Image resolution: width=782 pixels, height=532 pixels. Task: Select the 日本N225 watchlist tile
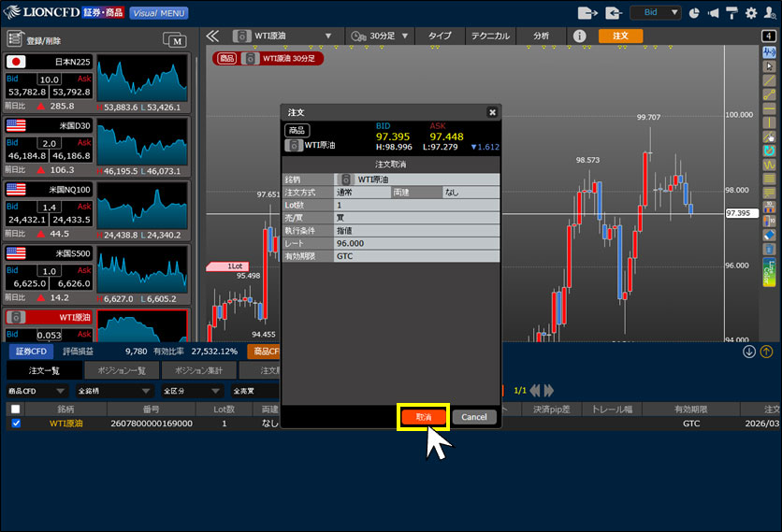pyautogui.click(x=47, y=83)
